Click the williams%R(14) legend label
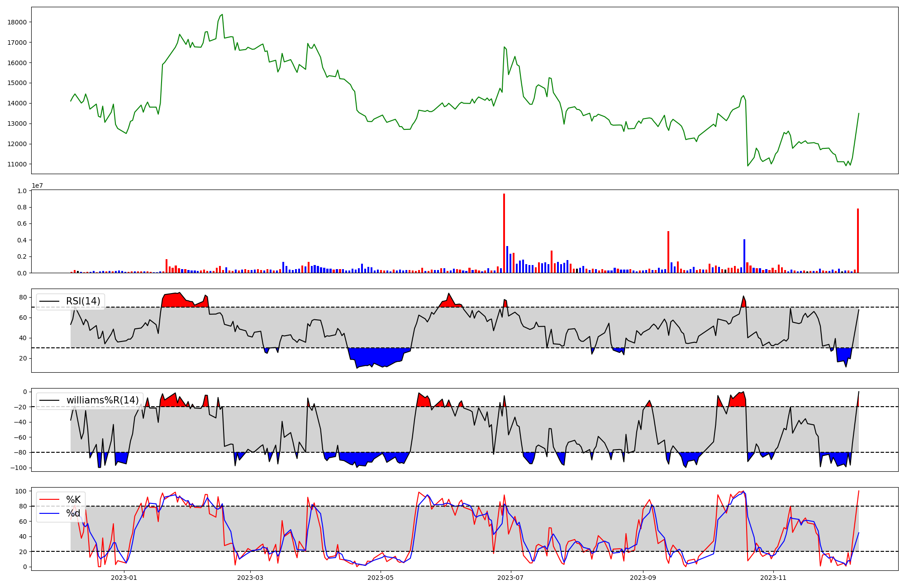Image resolution: width=905 pixels, height=588 pixels. click(x=102, y=400)
